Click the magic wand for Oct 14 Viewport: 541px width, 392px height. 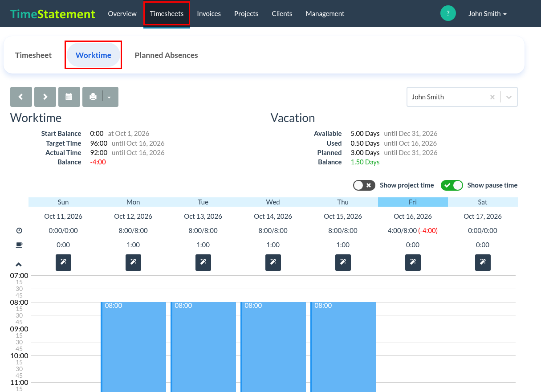coord(273,262)
